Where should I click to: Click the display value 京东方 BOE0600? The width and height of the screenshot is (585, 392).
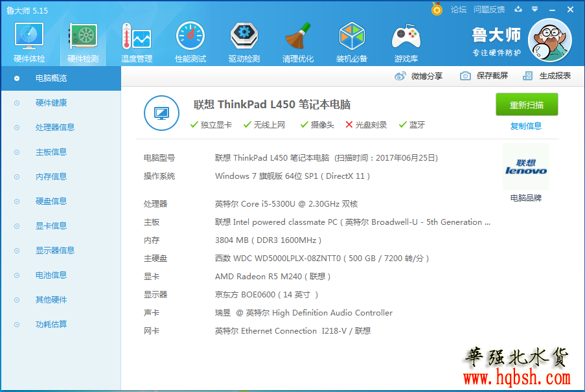point(266,295)
